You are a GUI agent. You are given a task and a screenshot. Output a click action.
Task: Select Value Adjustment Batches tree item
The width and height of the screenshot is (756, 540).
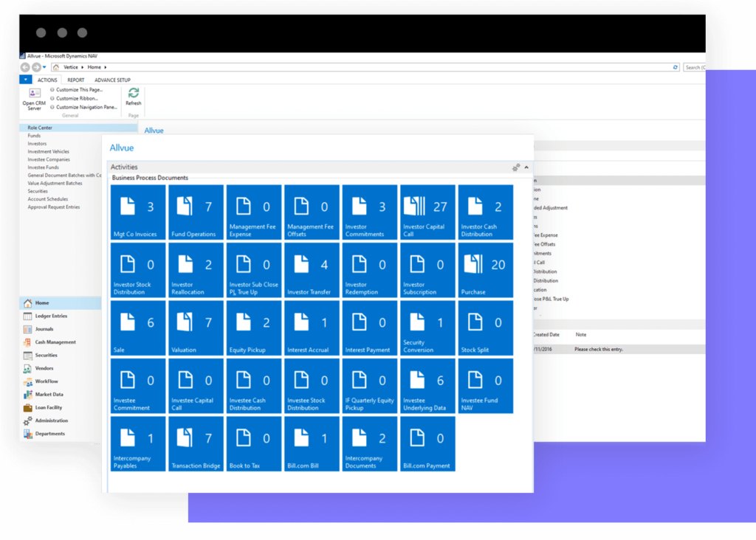pos(55,184)
